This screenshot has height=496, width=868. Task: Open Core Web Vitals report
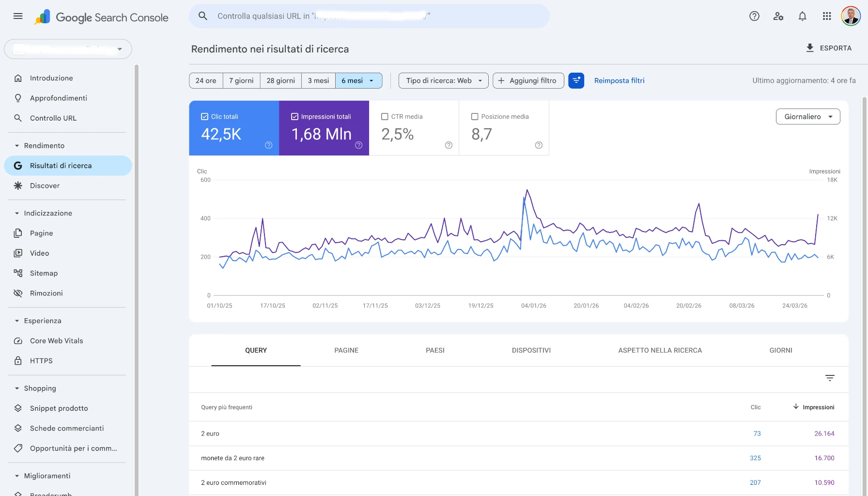pos(56,341)
